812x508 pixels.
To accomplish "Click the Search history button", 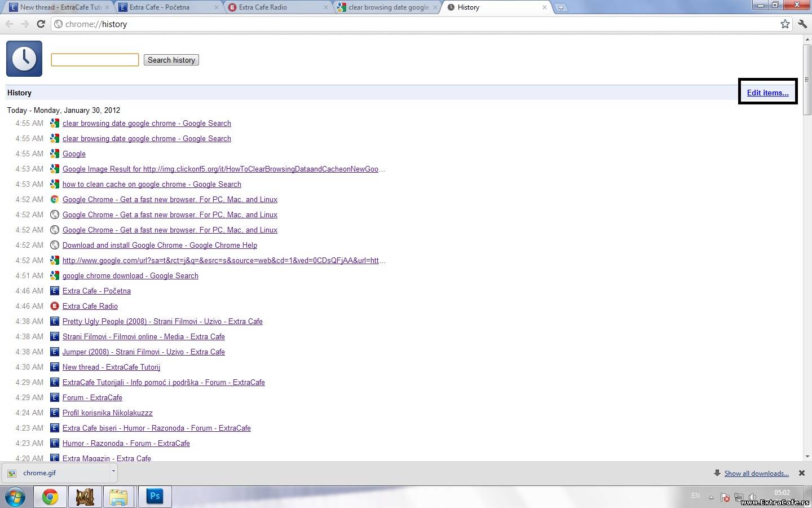I will (171, 60).
